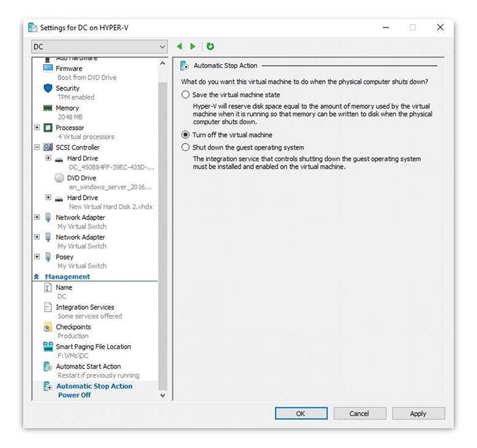Click the green back navigation arrow
The image size is (477, 448).
click(x=179, y=46)
